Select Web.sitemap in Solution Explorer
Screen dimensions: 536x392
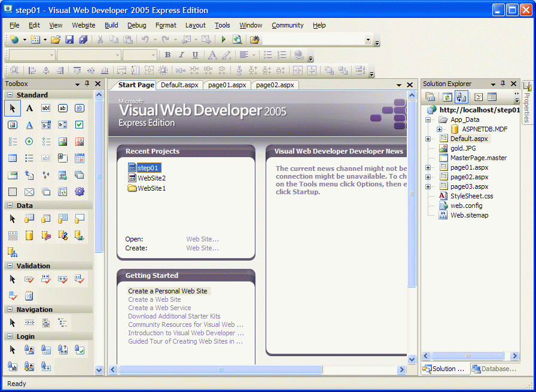(x=469, y=215)
